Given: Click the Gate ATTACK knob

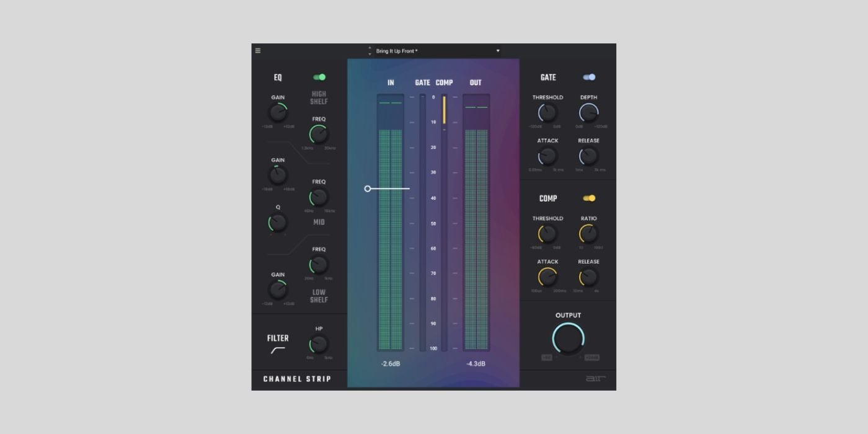Looking at the screenshot, I should 547,156.
